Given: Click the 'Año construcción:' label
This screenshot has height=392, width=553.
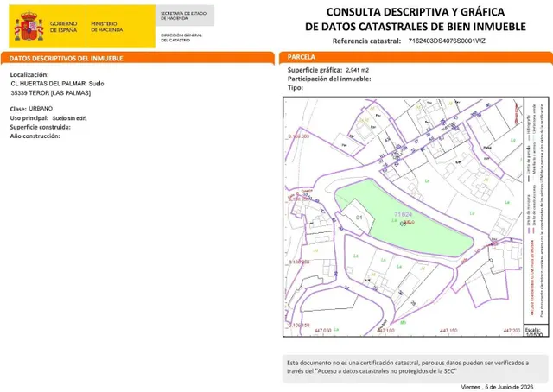Looking at the screenshot, I should click(x=35, y=136).
